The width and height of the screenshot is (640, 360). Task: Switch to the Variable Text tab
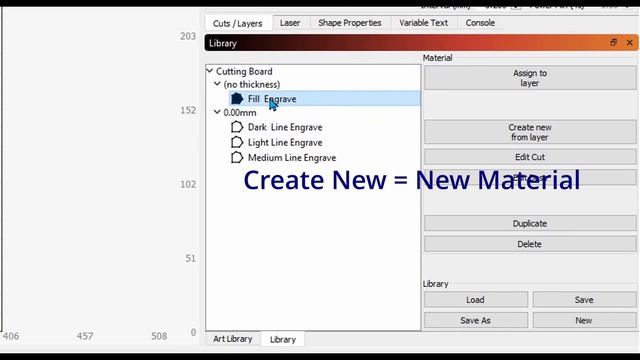point(423,23)
